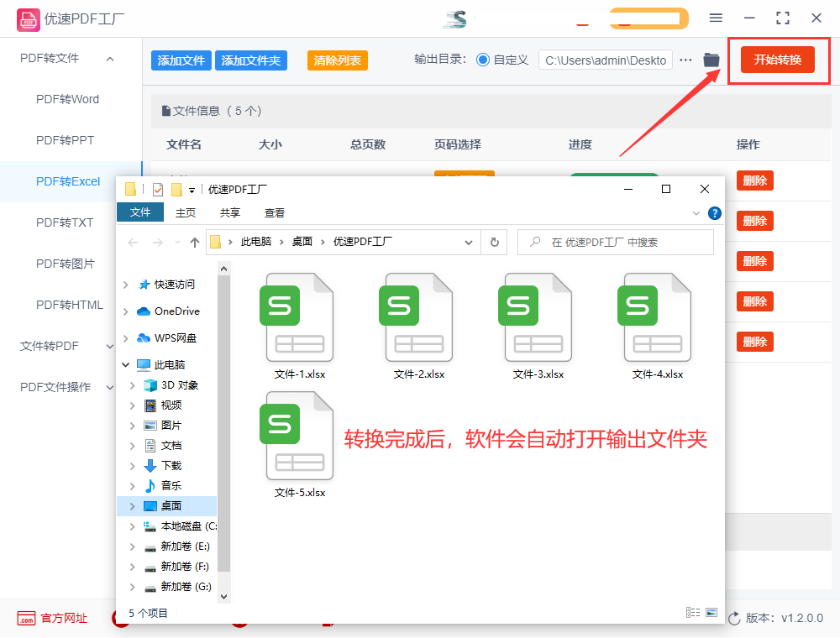840x638 pixels.
Task: Select the file 文件-3.xlsx
Action: [x=538, y=327]
